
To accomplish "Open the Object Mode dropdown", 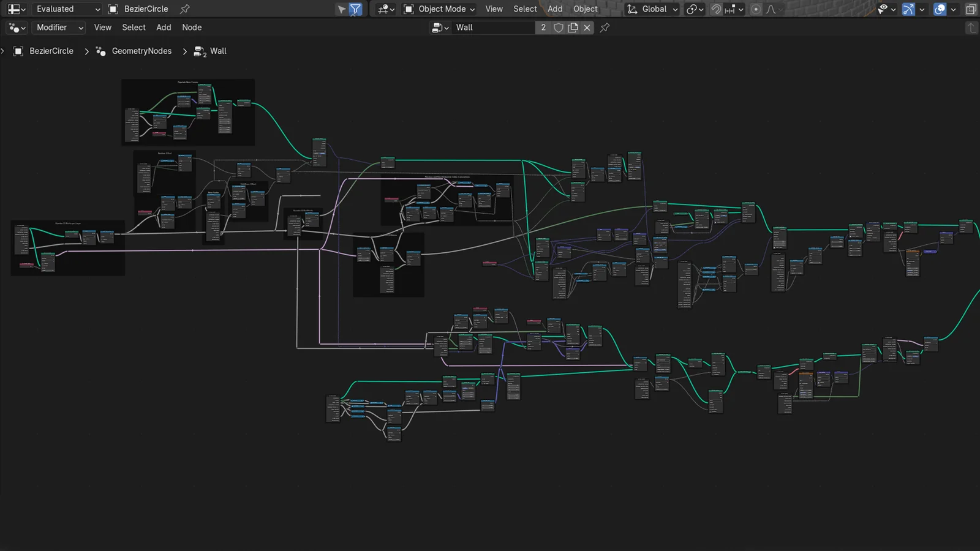I will pos(439,9).
